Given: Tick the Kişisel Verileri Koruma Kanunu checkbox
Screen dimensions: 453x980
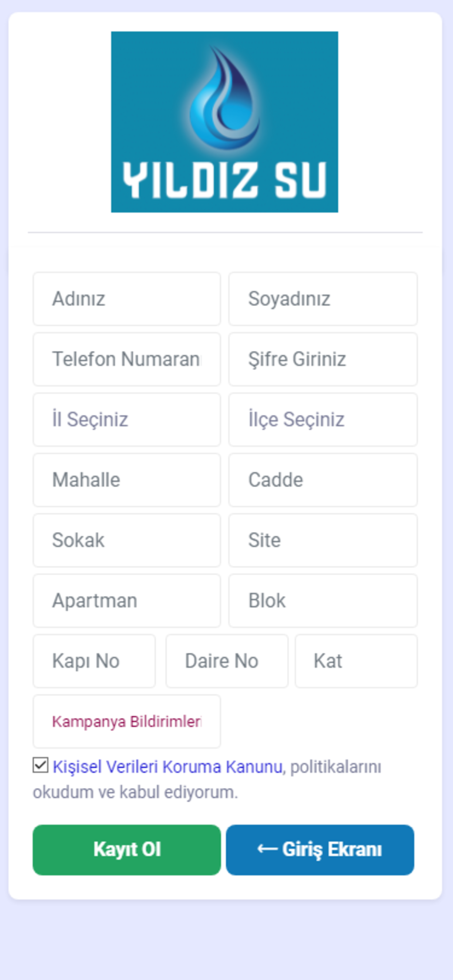Looking at the screenshot, I should [41, 765].
